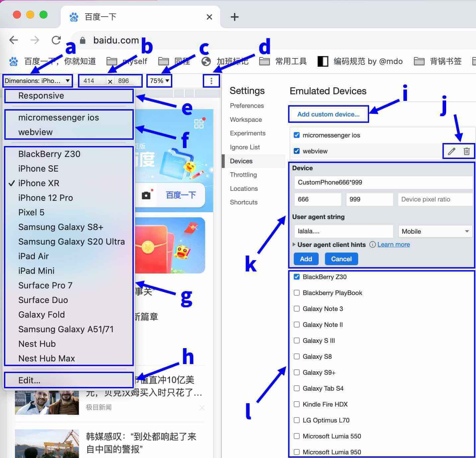The height and width of the screenshot is (458, 476).
Task: Click the 百度一下 search button
Action: [181, 195]
